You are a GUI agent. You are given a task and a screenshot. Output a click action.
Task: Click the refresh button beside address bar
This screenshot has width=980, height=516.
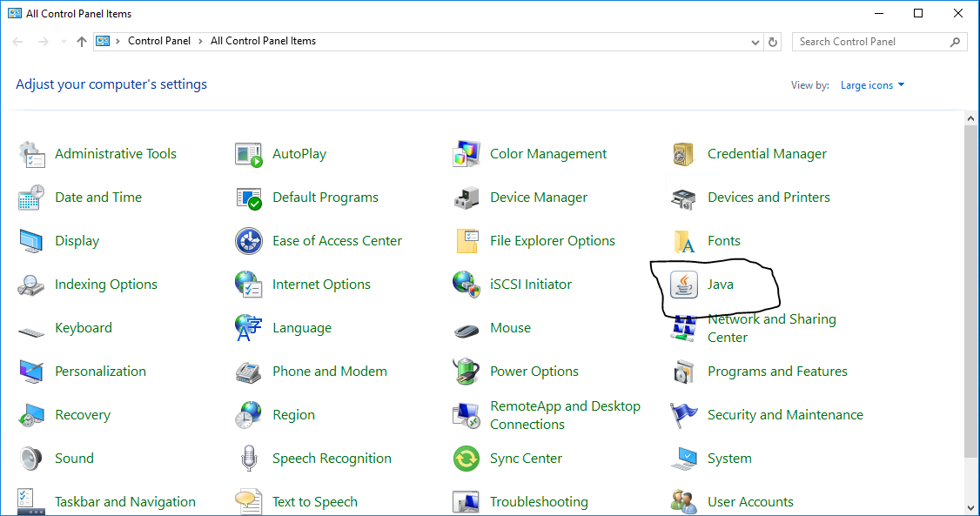[x=773, y=42]
